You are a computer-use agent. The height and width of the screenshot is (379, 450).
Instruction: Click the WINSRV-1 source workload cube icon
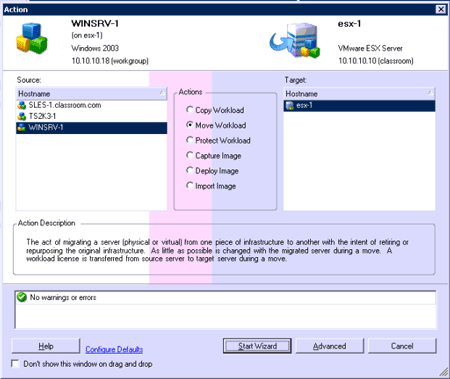[x=32, y=38]
